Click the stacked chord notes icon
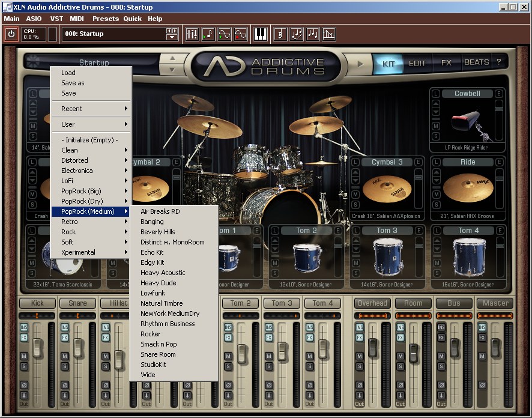Screen dimensions: 532x418 280,34
